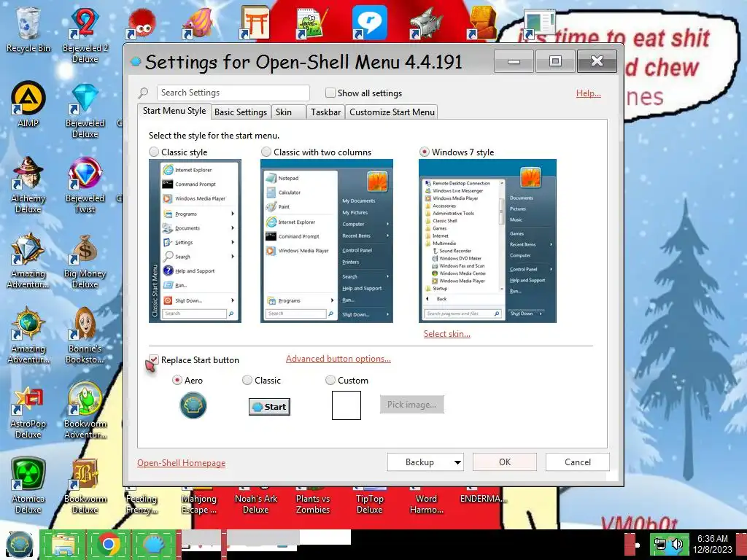Select Aero start button radio
Viewport: 747px width, 560px height.
tap(177, 380)
